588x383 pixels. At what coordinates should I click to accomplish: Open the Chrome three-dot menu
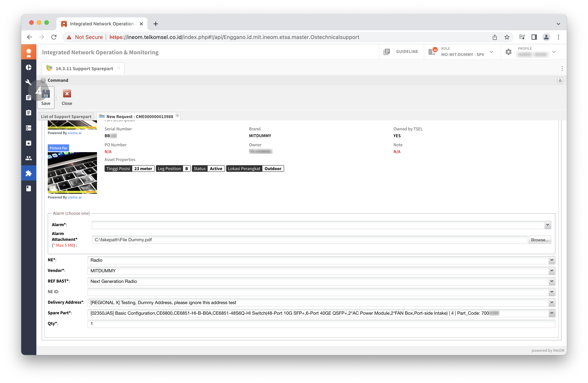click(x=558, y=37)
